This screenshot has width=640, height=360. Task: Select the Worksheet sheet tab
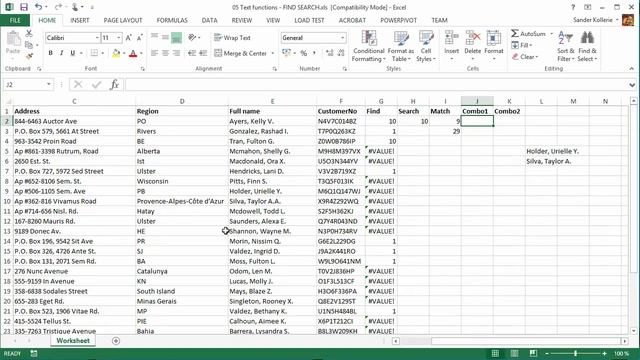coord(73,341)
